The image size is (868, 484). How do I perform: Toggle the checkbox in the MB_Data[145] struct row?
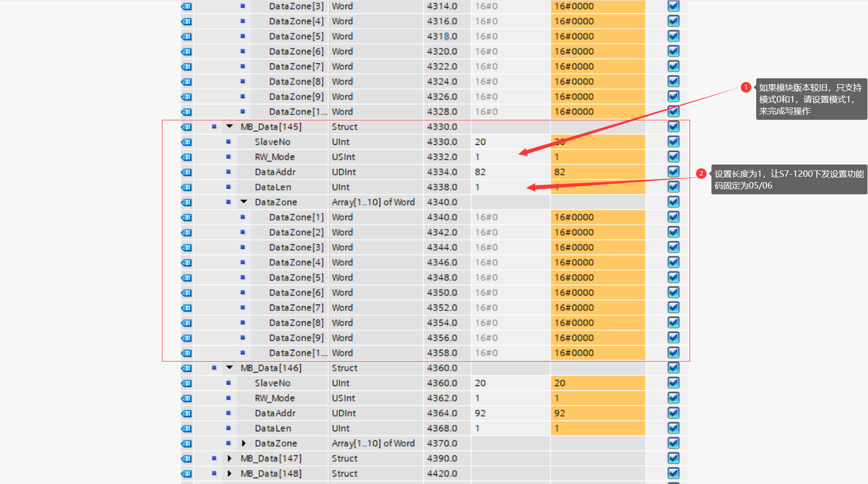point(673,127)
